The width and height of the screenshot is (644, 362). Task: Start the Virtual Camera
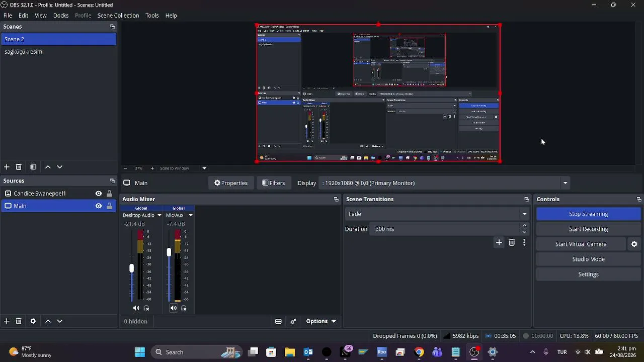click(581, 244)
